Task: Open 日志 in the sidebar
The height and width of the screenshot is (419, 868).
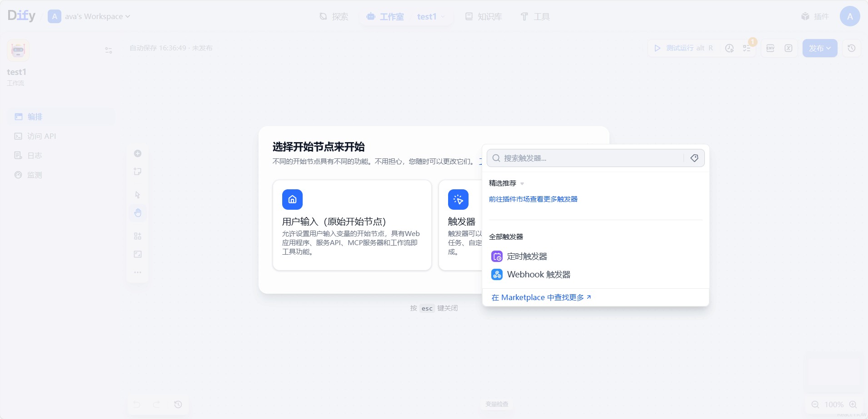Action: [61, 156]
